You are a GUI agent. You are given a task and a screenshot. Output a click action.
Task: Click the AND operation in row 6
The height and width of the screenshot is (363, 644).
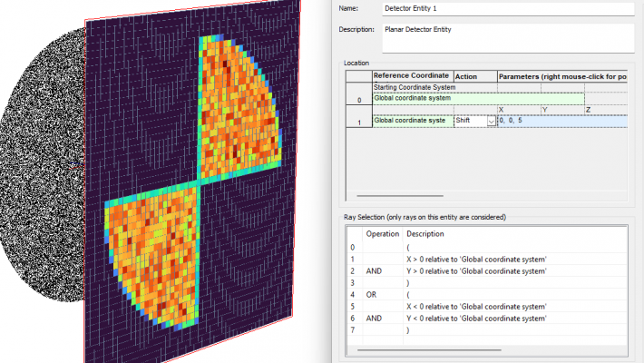tap(374, 319)
